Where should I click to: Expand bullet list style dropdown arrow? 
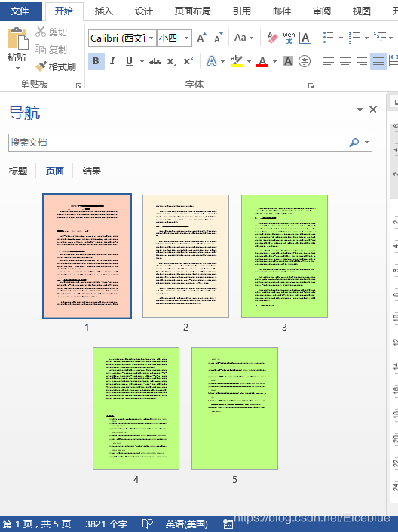(341, 38)
